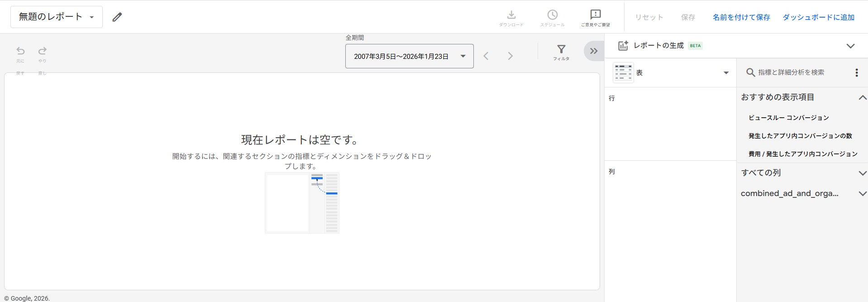868x302 pixels.
Task: Open the date range dropdown 2007年3月5日〜2026年1月23日
Action: click(x=409, y=56)
